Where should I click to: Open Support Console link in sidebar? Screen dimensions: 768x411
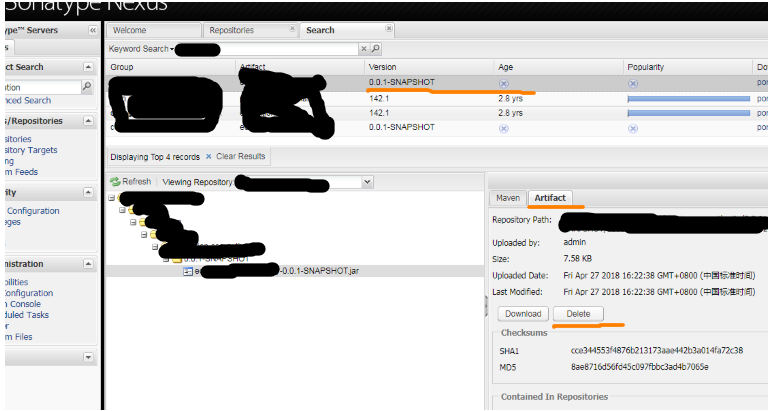coord(23,304)
